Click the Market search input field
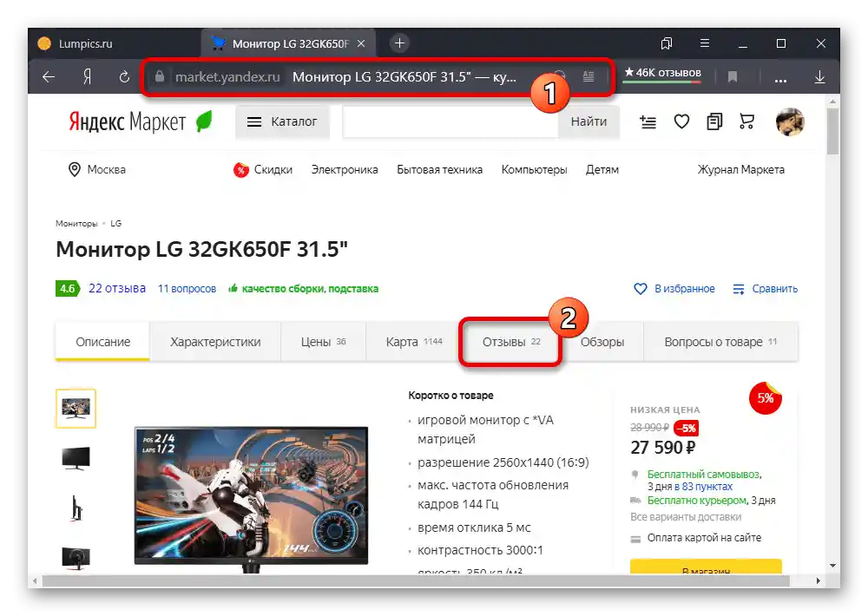Screen dimensions: 868x616 click(x=450, y=121)
